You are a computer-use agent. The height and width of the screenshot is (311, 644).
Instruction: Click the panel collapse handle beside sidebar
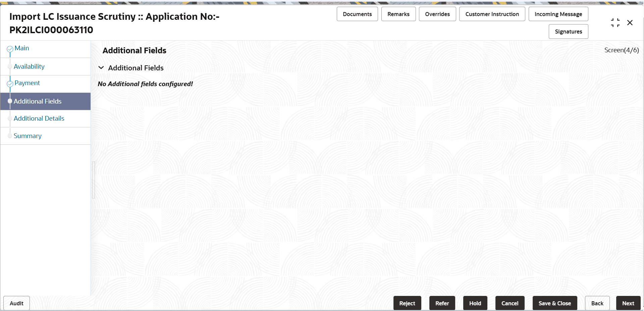point(94,180)
